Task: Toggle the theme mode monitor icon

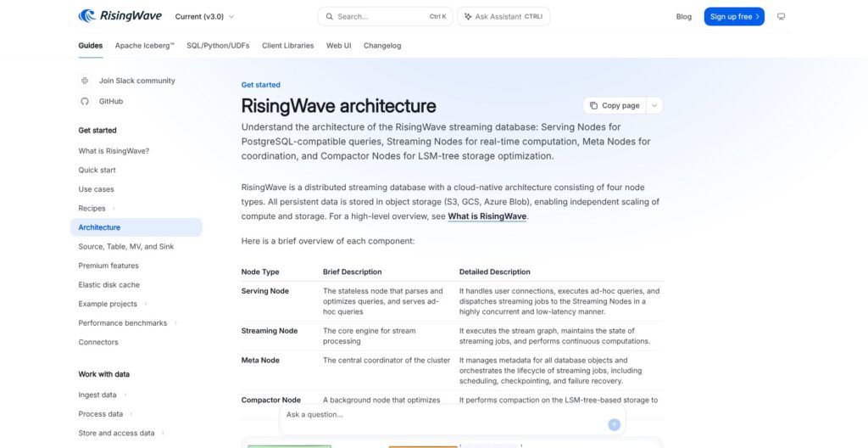Action: click(x=781, y=17)
